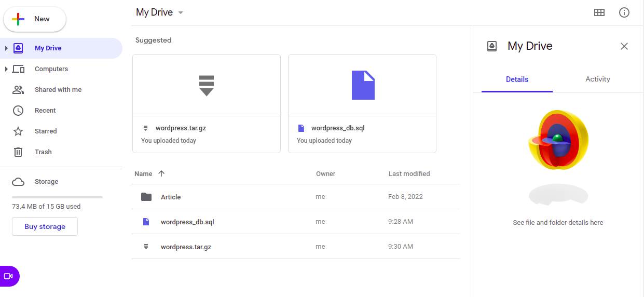Click the wordpress_db.sql file icon in list
This screenshot has width=644, height=297.
pyautogui.click(x=146, y=222)
